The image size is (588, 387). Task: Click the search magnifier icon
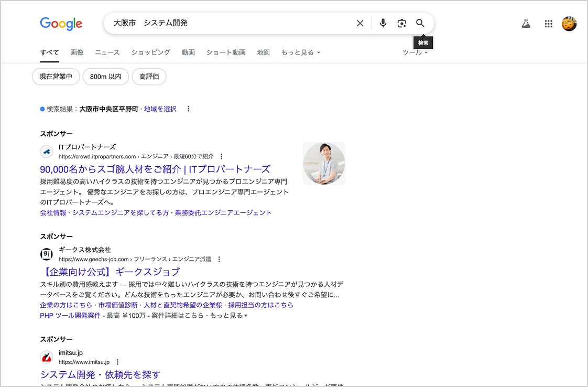[x=420, y=23]
